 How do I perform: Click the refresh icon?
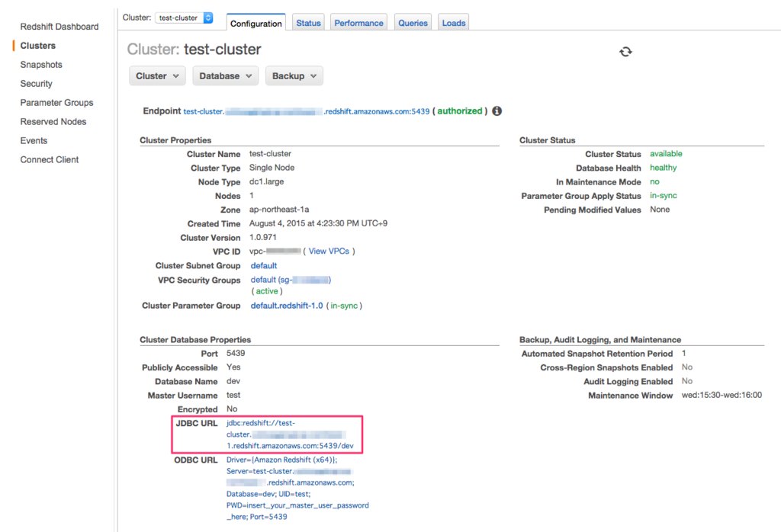click(625, 52)
